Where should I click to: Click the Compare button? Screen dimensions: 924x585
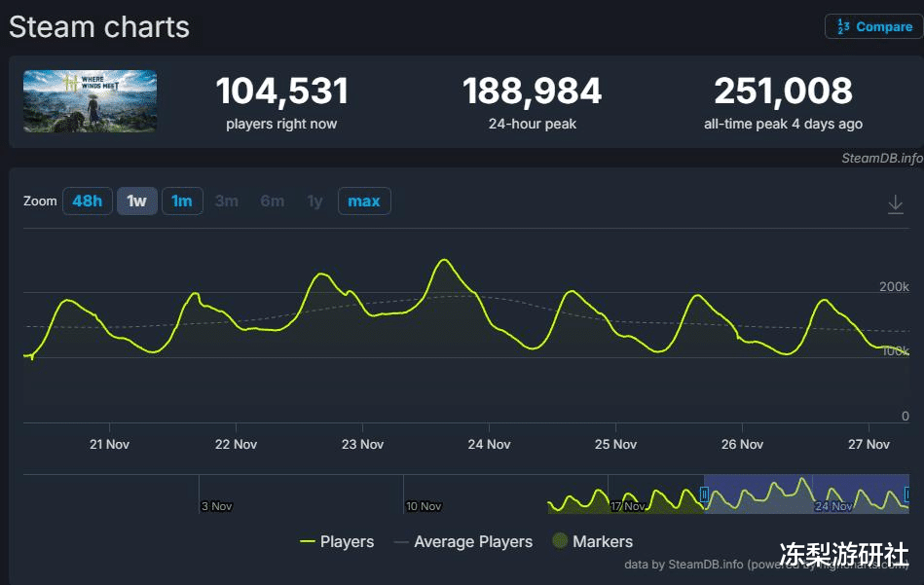click(x=874, y=26)
